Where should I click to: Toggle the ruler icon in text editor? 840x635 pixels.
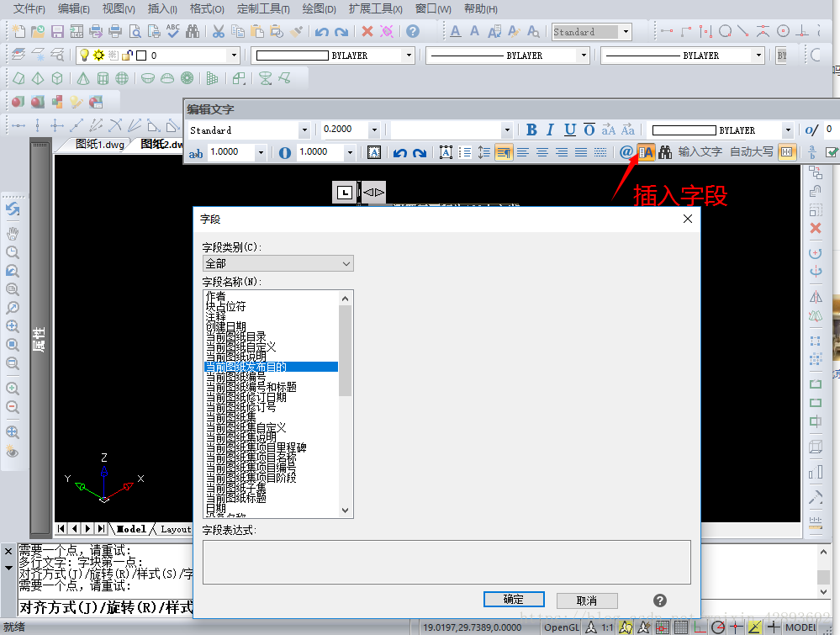point(786,152)
